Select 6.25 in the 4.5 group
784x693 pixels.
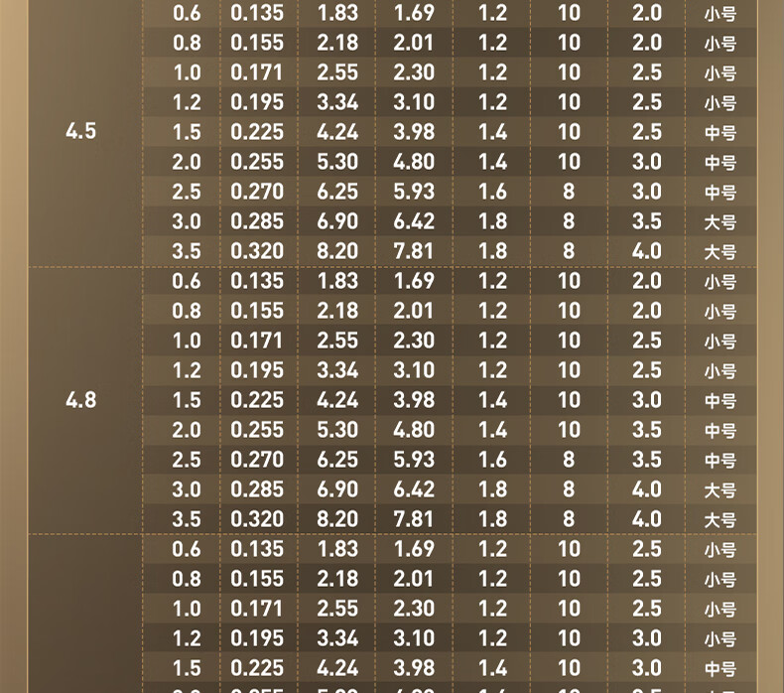coord(337,192)
